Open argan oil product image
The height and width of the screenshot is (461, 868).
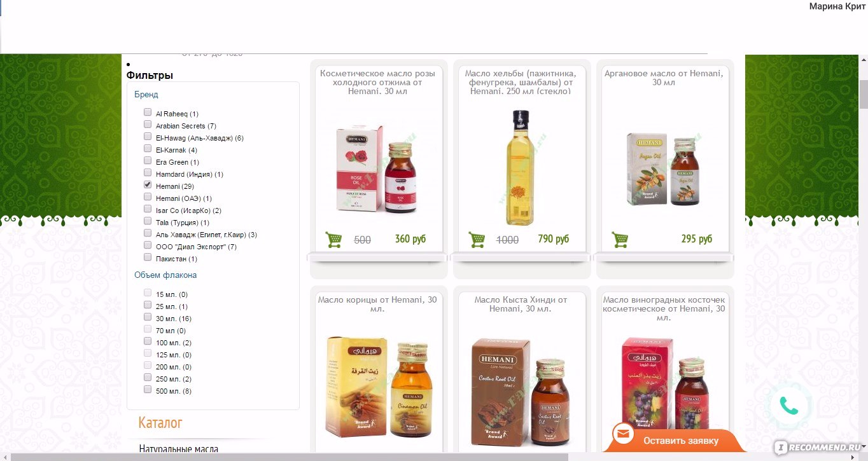(x=664, y=169)
